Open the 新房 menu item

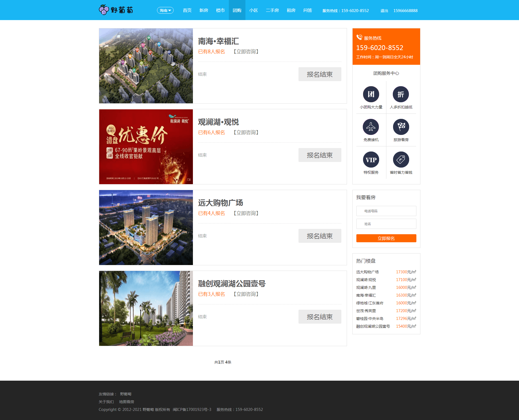click(x=204, y=10)
